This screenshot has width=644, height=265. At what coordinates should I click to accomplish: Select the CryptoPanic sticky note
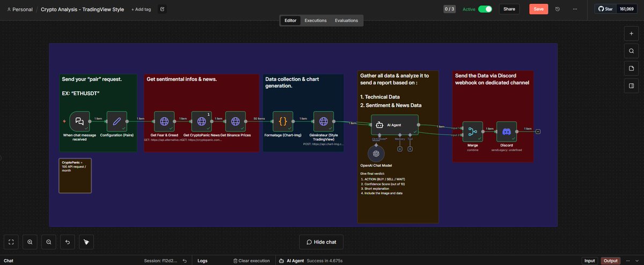click(75, 175)
